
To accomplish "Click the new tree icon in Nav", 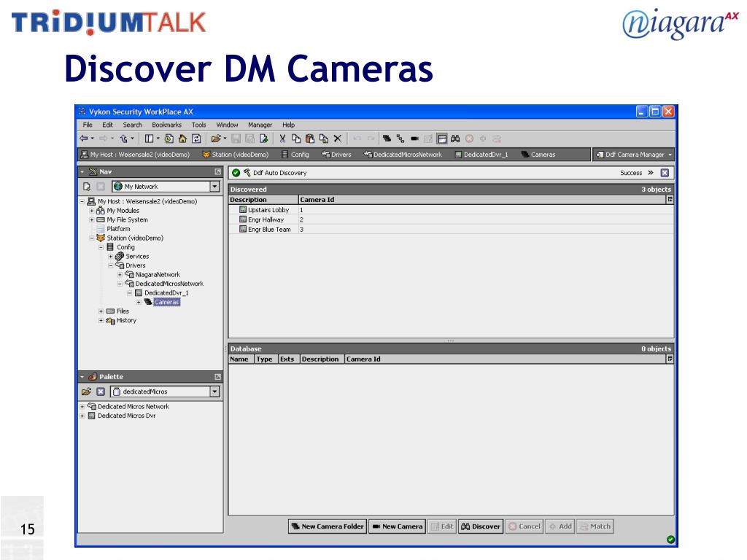I will tap(87, 186).
